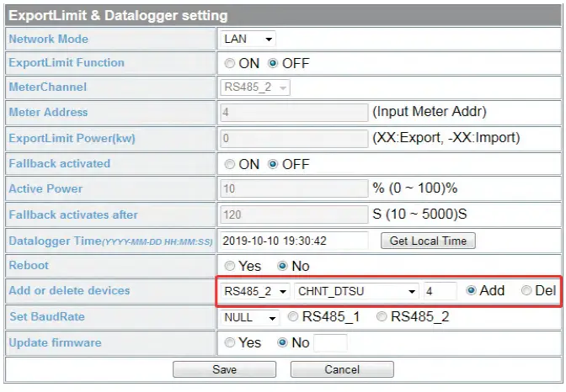Image resolution: width=566 pixels, height=392 pixels.
Task: Open the Set BaudRate NULL dropdown
Action: click(250, 318)
